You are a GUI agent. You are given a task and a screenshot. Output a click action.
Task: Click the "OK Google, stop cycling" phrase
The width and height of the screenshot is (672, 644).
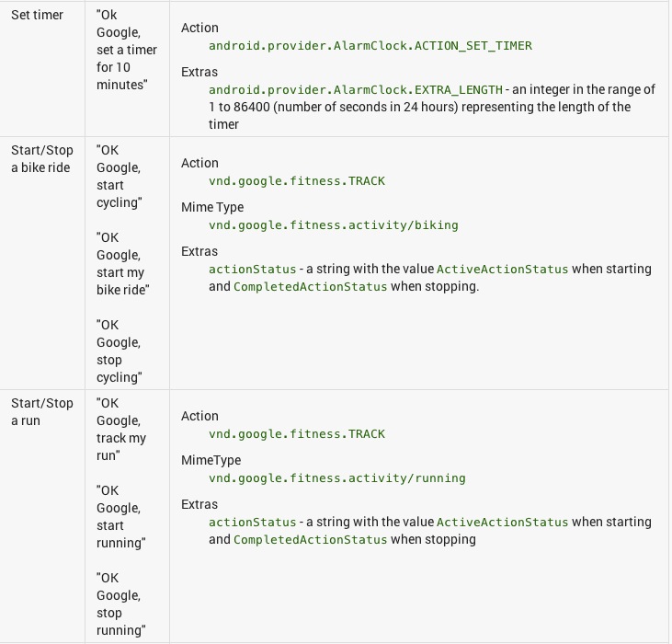click(x=120, y=351)
